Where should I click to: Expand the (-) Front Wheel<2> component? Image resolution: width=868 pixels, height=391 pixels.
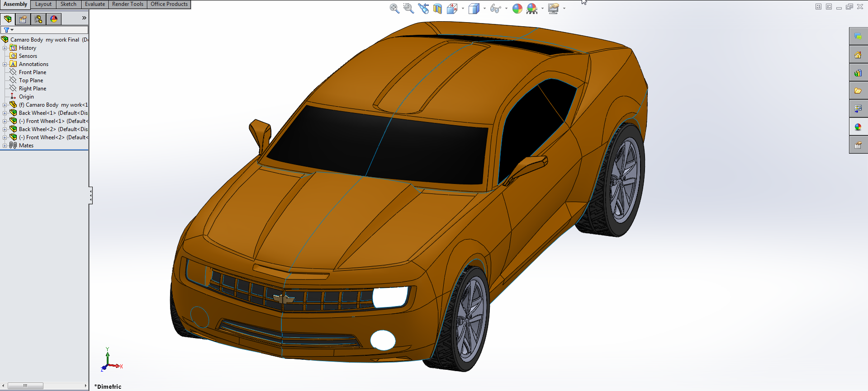pos(5,137)
